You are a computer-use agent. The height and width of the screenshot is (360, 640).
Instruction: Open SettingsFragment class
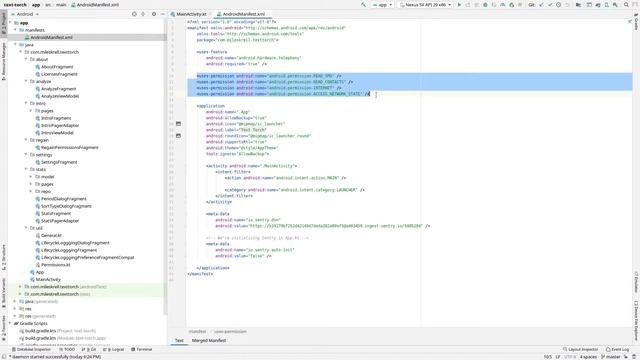pos(59,162)
